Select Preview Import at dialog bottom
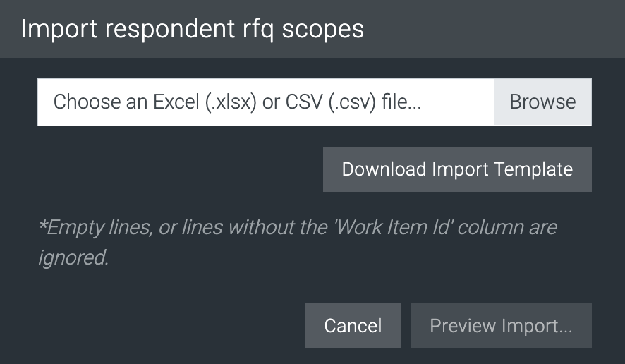 pos(501,326)
